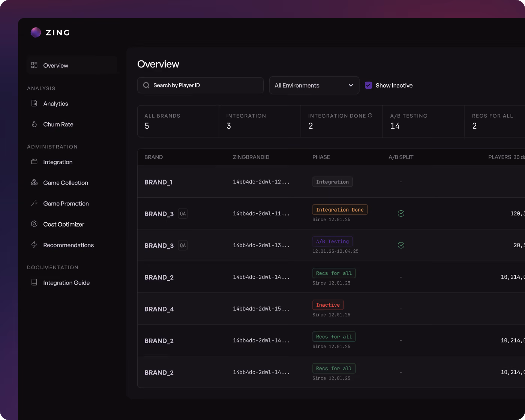The width and height of the screenshot is (525, 420).
Task: Click the Analytics document icon
Action: tap(34, 103)
